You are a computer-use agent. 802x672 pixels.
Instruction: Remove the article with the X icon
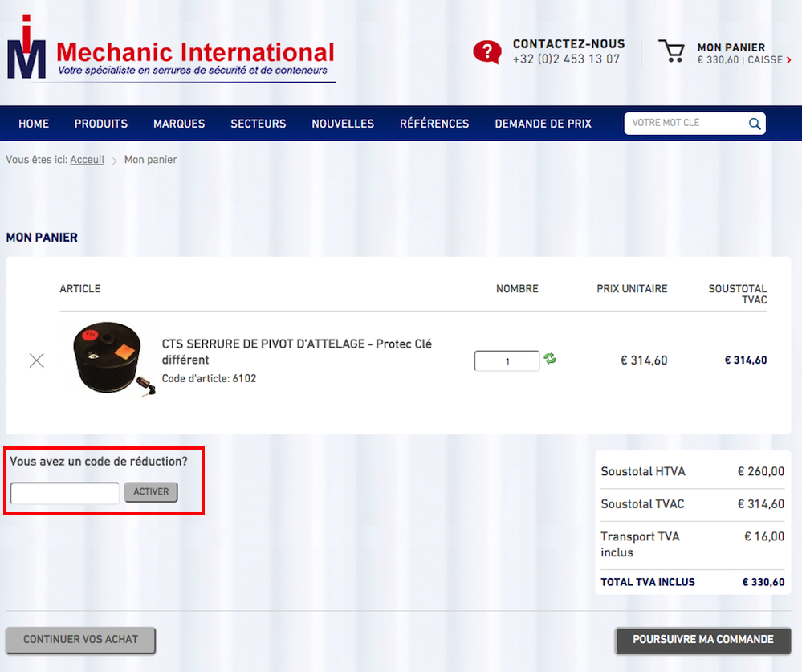click(37, 360)
